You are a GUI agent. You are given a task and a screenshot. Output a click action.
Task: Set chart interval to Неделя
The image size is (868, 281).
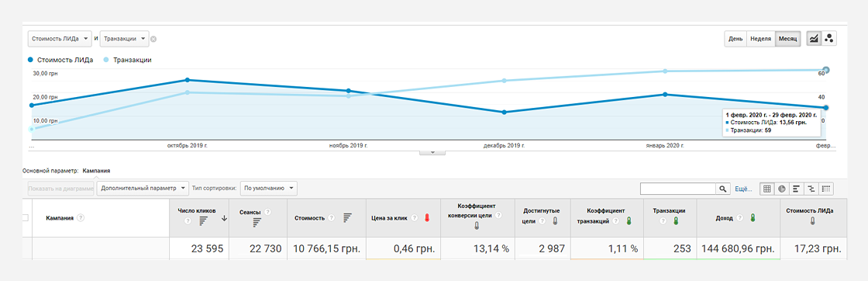pos(760,39)
